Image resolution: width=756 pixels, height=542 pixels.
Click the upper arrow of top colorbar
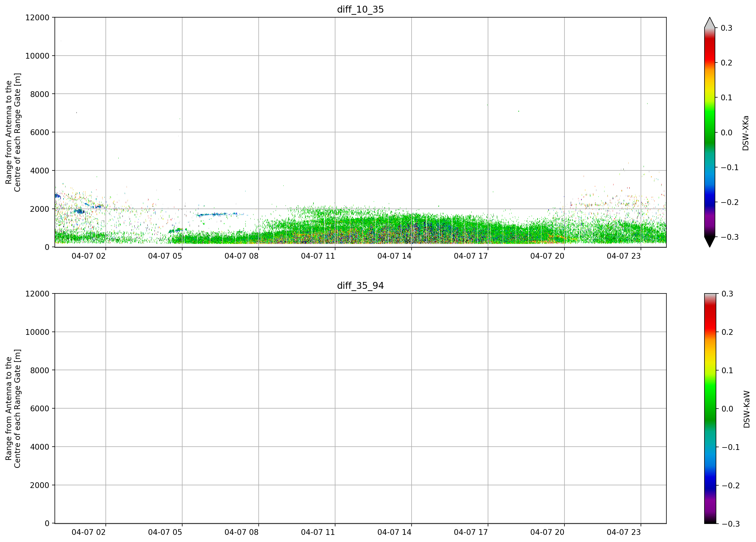pos(710,23)
